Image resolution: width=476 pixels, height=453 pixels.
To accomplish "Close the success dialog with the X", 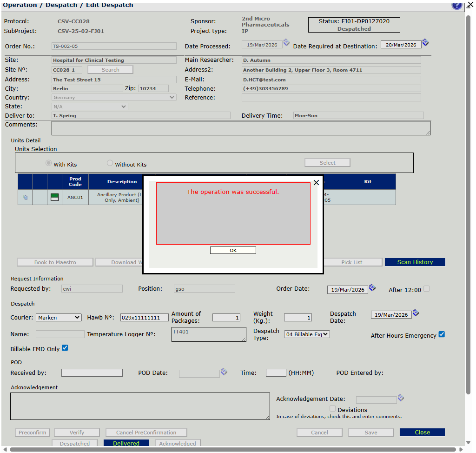I will [x=316, y=183].
